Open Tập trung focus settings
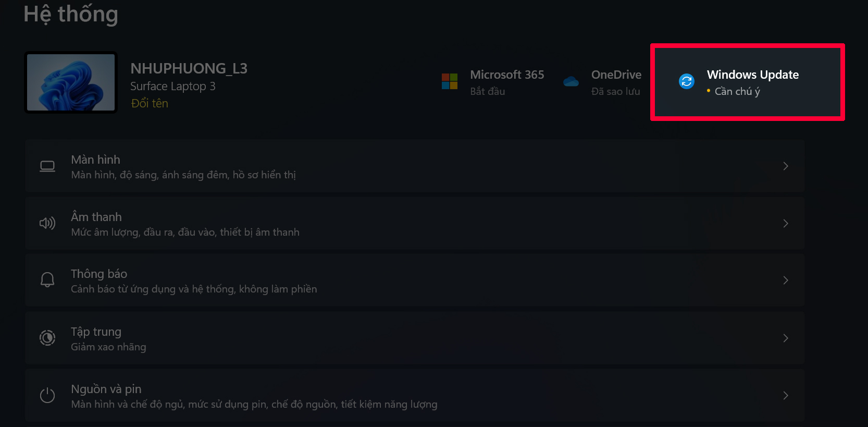The width and height of the screenshot is (868, 427). click(415, 338)
